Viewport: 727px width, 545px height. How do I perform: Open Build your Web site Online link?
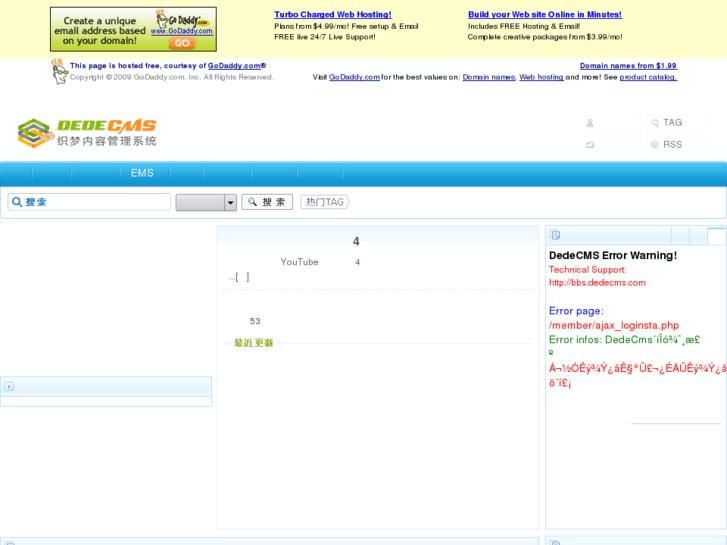(x=545, y=14)
